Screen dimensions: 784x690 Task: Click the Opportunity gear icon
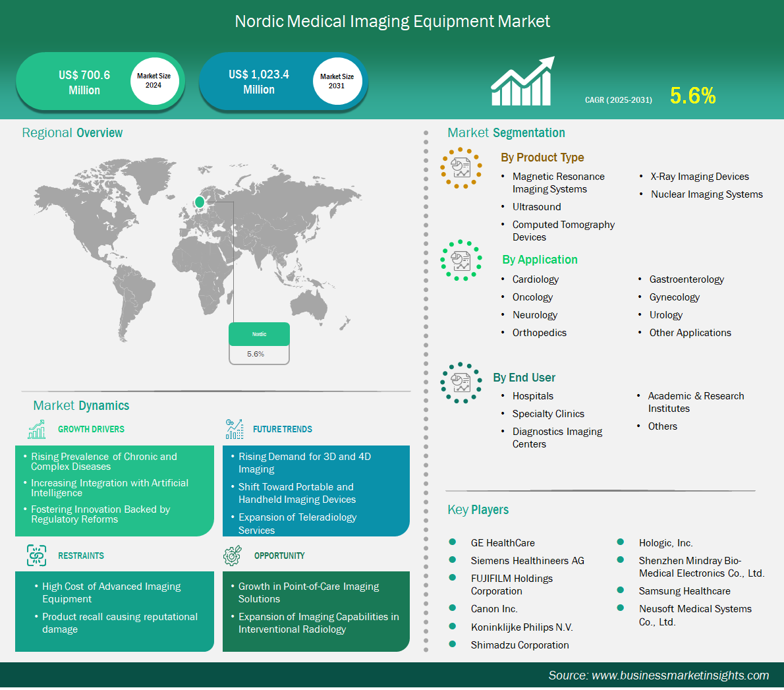pos(232,556)
